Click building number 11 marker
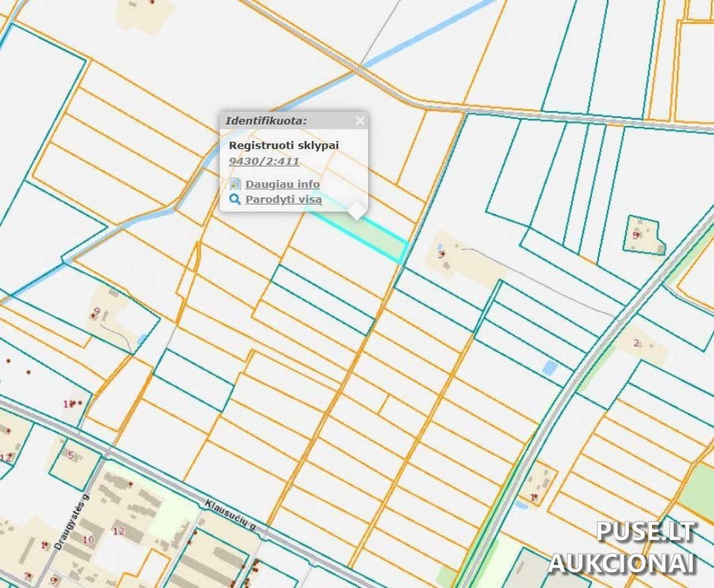 69,404
